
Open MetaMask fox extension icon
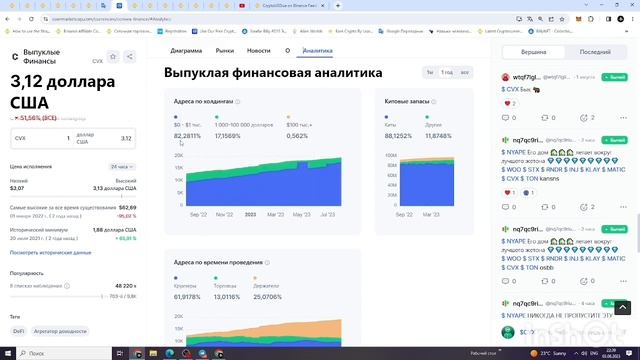578,19
